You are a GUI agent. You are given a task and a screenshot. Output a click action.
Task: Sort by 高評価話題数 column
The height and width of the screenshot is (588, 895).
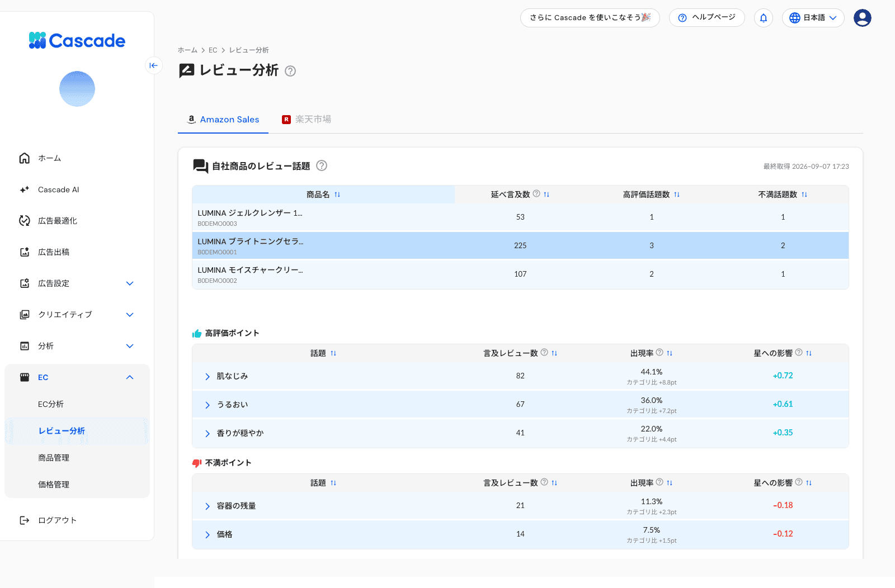(x=677, y=195)
